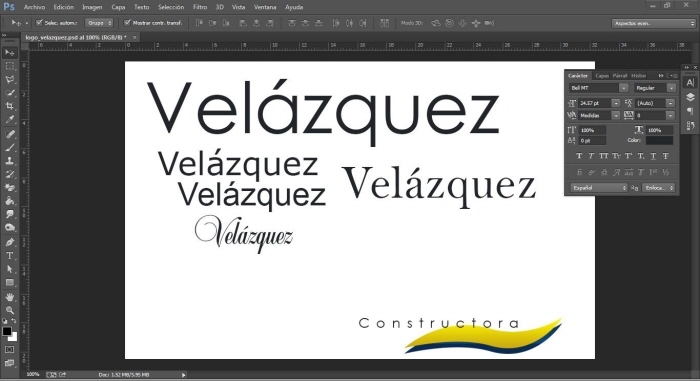Toggle Underline text style
The image size is (700, 381).
[653, 156]
